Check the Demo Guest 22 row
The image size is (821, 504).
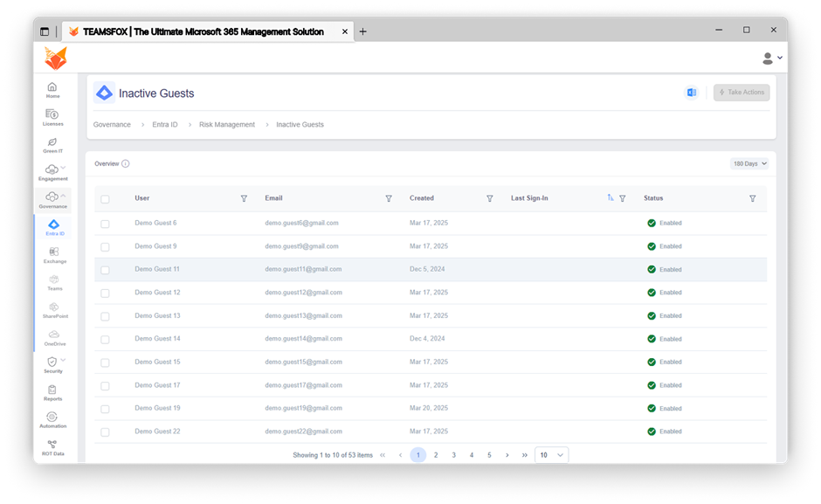[x=105, y=432]
